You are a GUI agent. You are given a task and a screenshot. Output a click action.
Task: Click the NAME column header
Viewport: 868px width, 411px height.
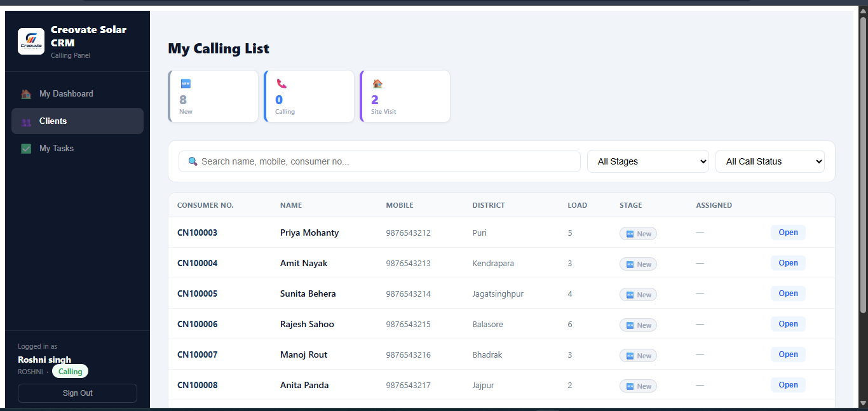pos(291,205)
